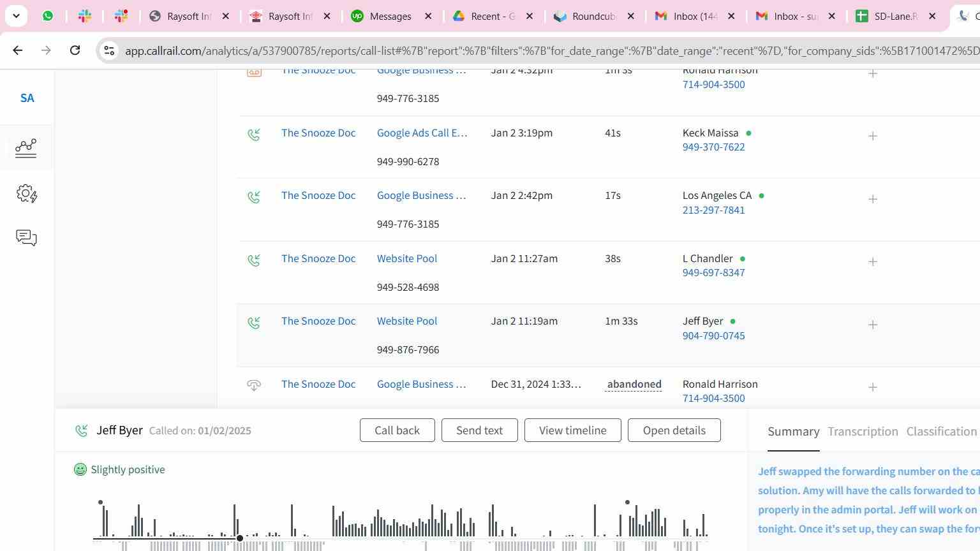This screenshot has width=980, height=551.
Task: Open the gear and lightning settings icon
Action: [x=27, y=193]
